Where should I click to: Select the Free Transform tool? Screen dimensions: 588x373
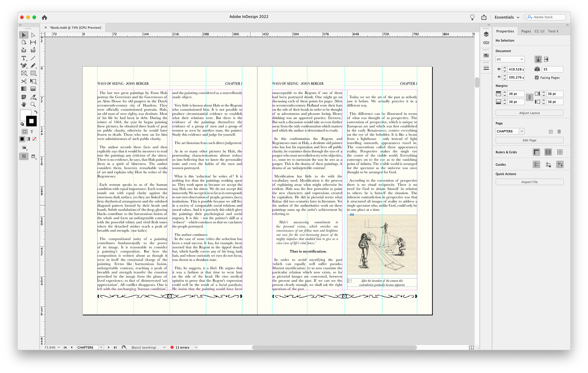33,81
